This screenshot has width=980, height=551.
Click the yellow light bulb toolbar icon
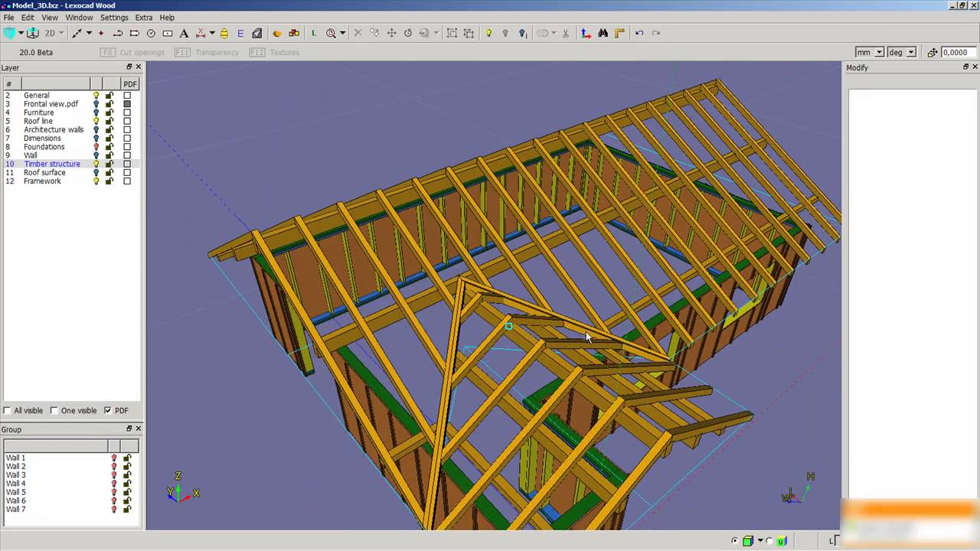pos(488,33)
